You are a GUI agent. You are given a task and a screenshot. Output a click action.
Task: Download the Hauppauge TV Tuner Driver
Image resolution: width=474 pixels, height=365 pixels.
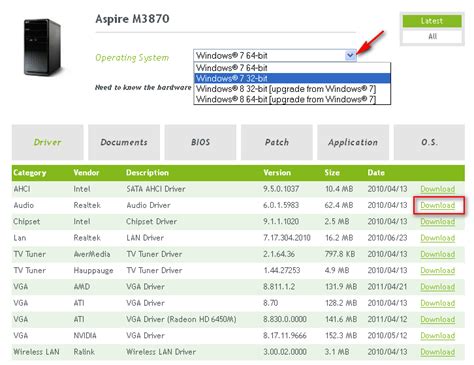tap(437, 270)
